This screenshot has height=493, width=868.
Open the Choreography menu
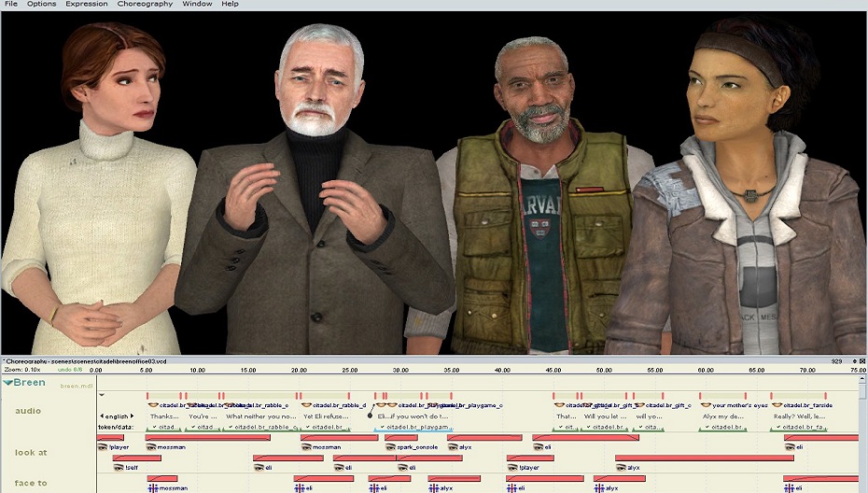(145, 5)
